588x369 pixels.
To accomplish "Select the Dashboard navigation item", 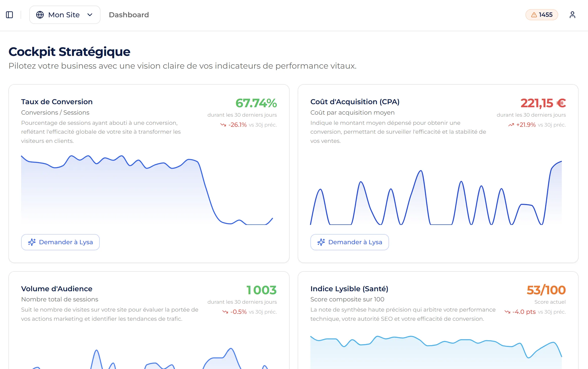I will [x=129, y=15].
